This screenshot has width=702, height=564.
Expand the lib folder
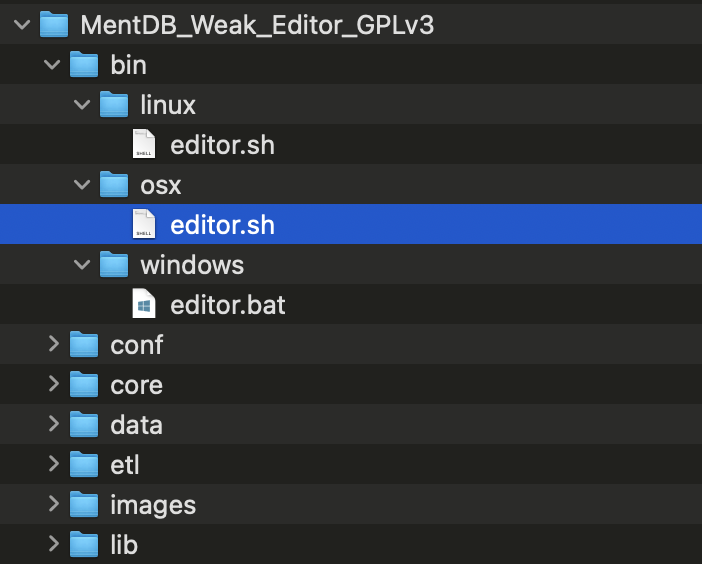pyautogui.click(x=54, y=545)
